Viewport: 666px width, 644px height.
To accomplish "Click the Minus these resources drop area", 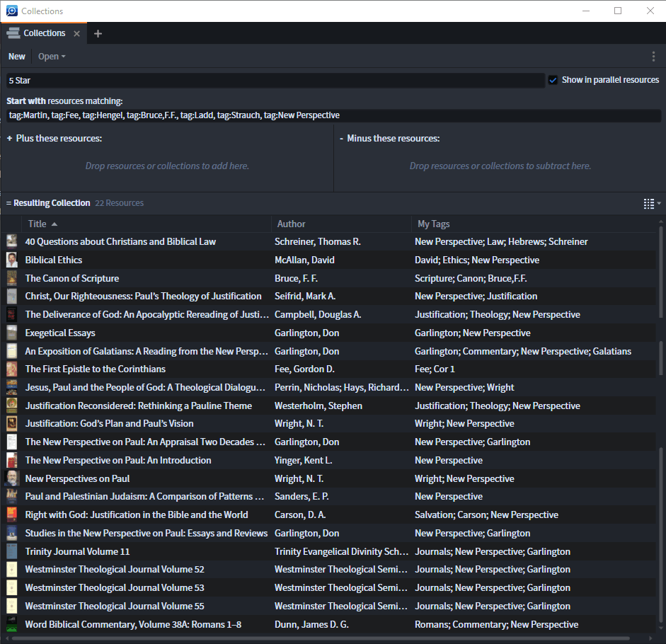I will click(x=500, y=166).
